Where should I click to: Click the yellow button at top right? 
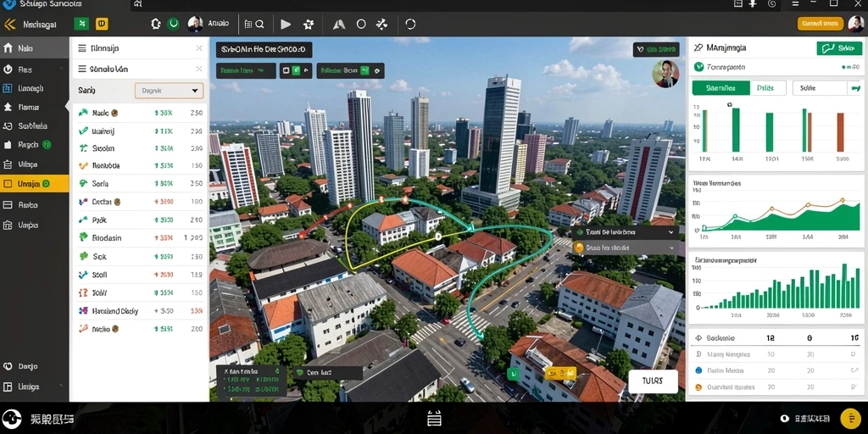(821, 23)
